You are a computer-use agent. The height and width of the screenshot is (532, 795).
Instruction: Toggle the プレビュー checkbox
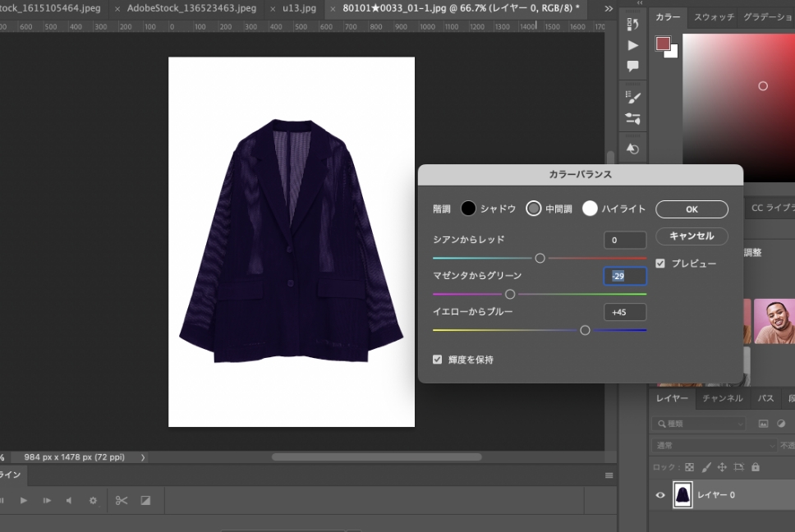tap(660, 264)
